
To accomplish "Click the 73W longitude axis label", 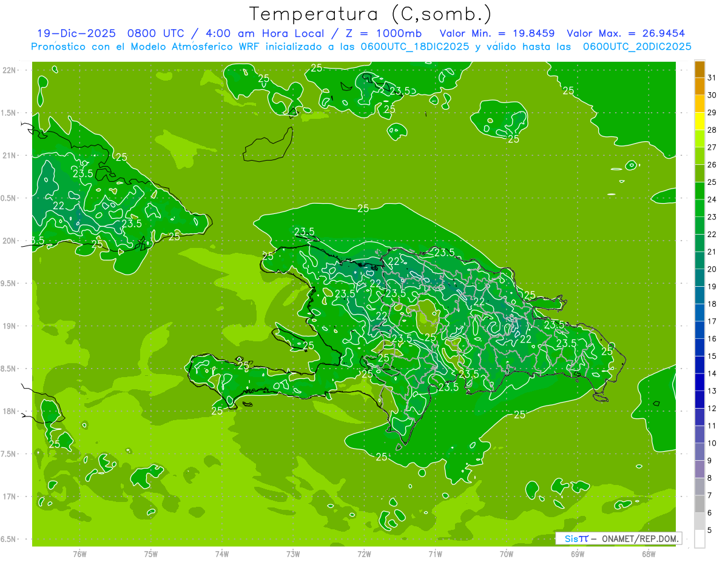I will pyautogui.click(x=293, y=554).
